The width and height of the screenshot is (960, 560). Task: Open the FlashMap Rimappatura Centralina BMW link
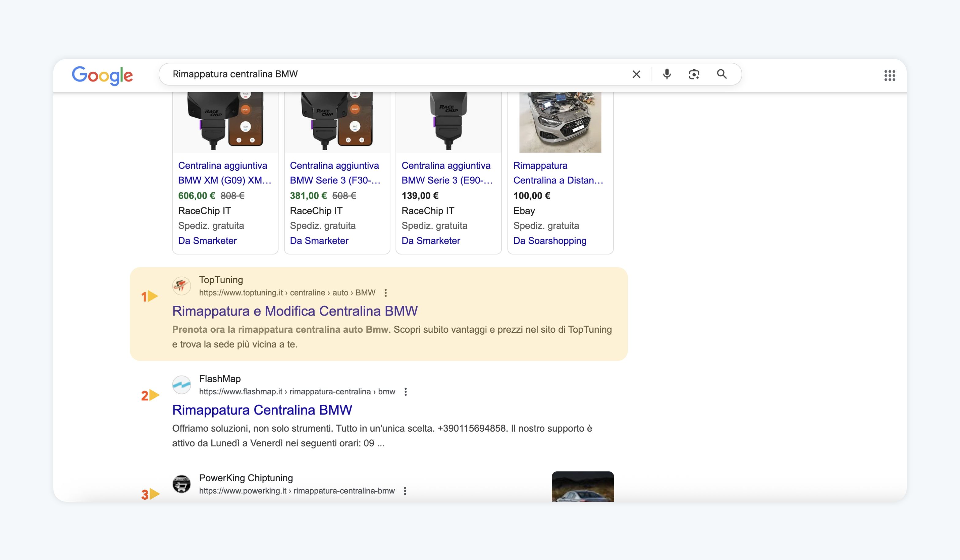(x=262, y=410)
